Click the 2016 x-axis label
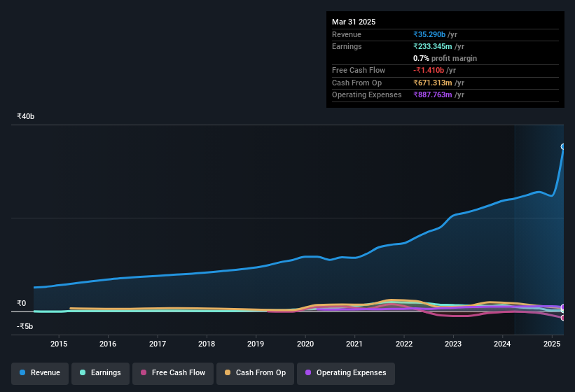This screenshot has height=392, width=575. [x=108, y=344]
